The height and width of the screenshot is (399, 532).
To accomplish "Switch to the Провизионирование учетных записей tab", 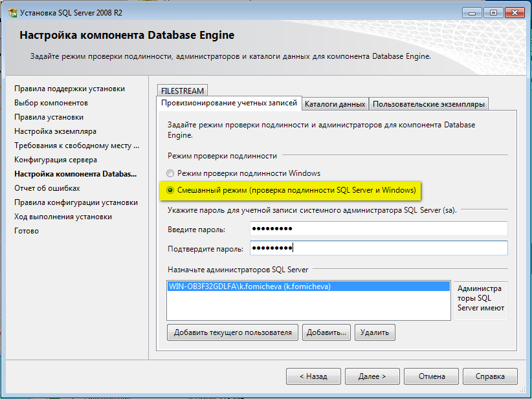I will pos(229,103).
